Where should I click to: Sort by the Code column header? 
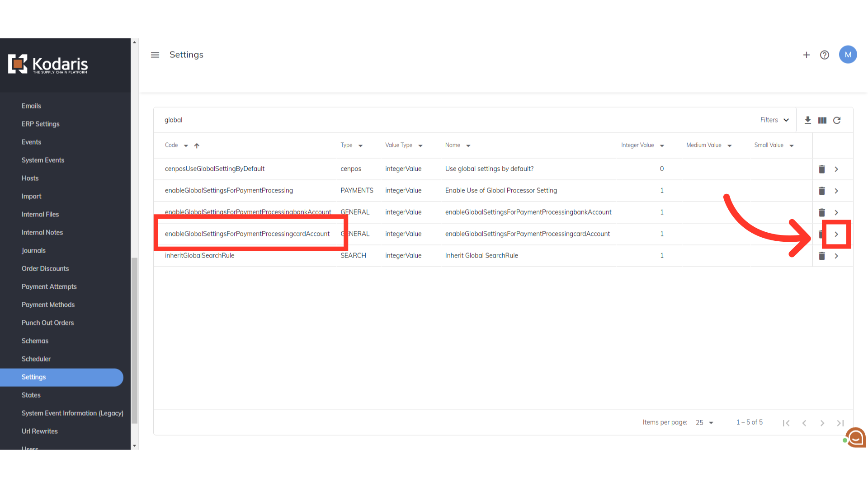click(171, 145)
